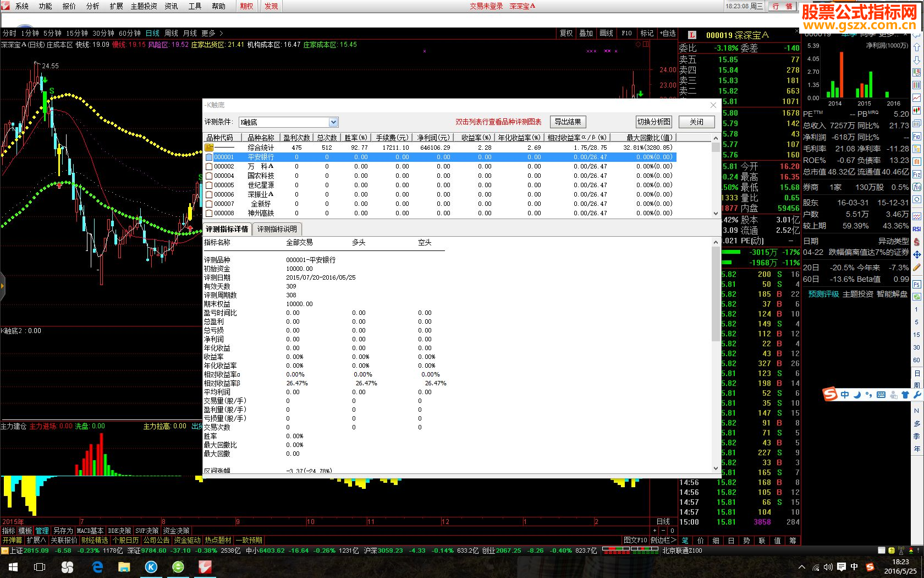The width and height of the screenshot is (924, 578).
Task: Click the 行情 button at top right
Action: [x=782, y=6]
